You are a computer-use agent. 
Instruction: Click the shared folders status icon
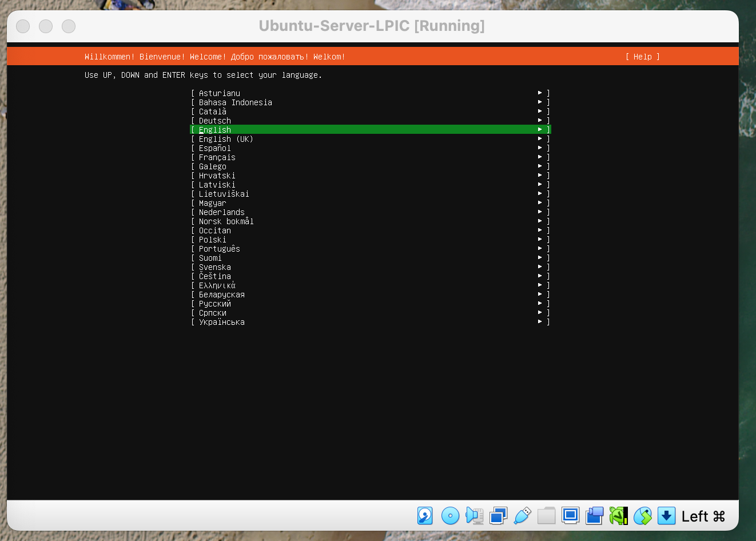[x=546, y=516]
